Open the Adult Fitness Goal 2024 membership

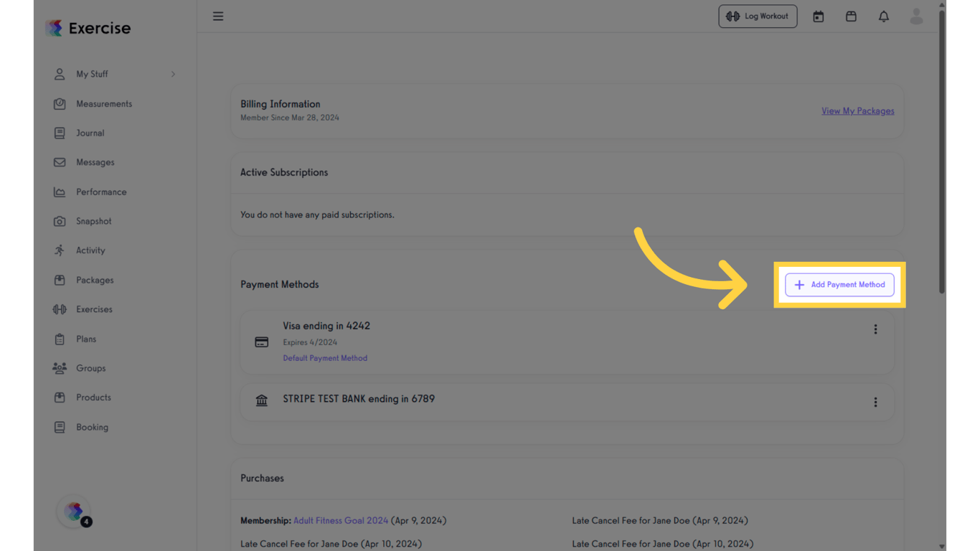[340, 520]
